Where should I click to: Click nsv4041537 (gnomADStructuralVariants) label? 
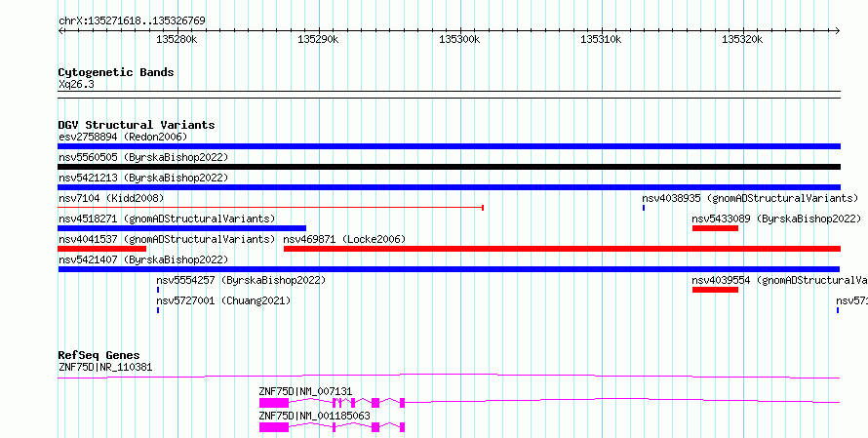[x=167, y=239]
